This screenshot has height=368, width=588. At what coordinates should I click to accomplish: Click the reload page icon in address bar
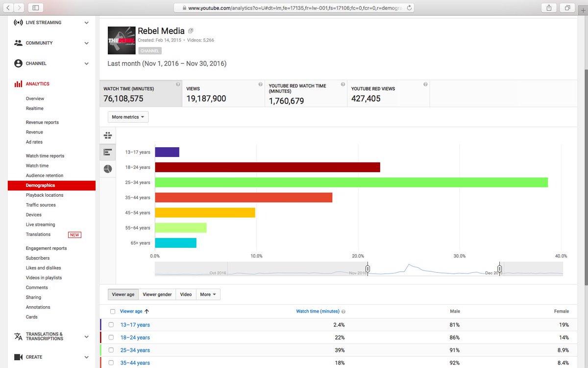coord(409,8)
